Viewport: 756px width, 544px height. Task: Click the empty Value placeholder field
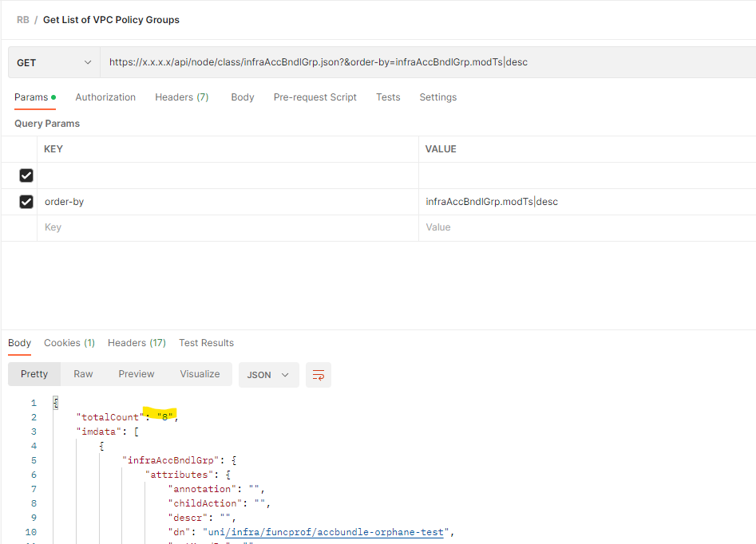tap(588, 227)
